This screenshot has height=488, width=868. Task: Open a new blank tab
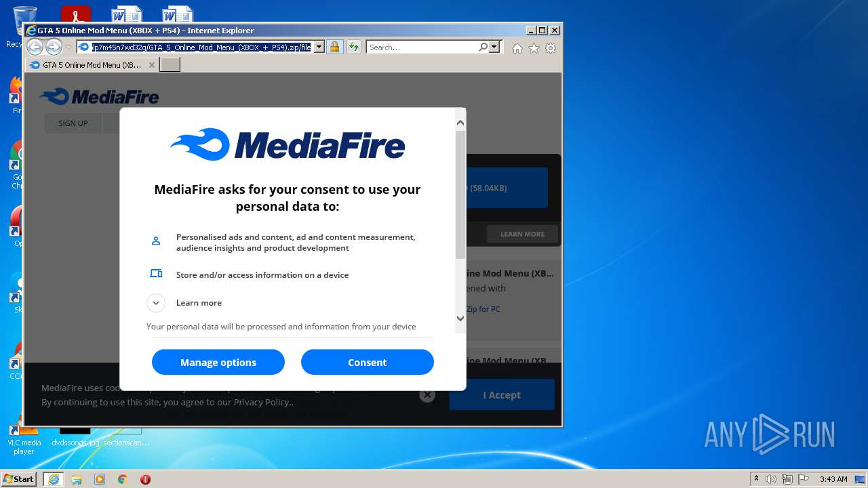170,65
